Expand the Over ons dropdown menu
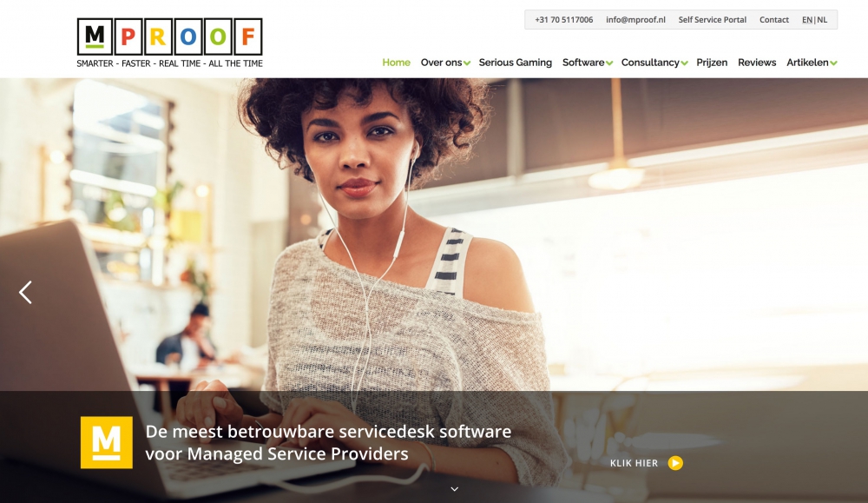Screen dimensions: 868x503 [x=445, y=63]
